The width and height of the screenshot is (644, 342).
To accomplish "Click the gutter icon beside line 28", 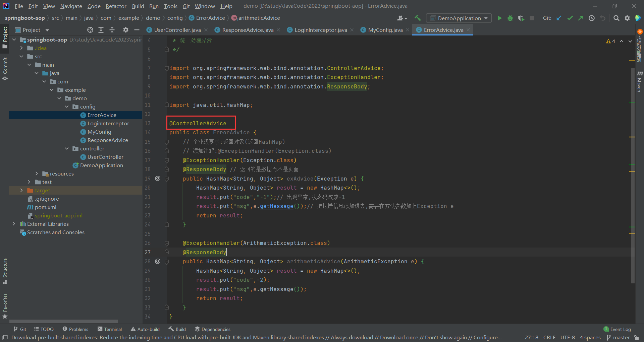I will point(158,261).
